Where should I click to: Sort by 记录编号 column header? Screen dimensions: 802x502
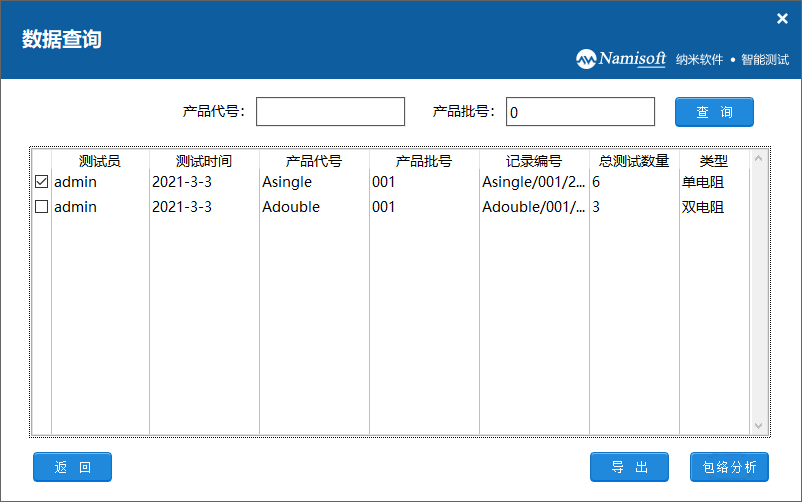click(x=534, y=161)
